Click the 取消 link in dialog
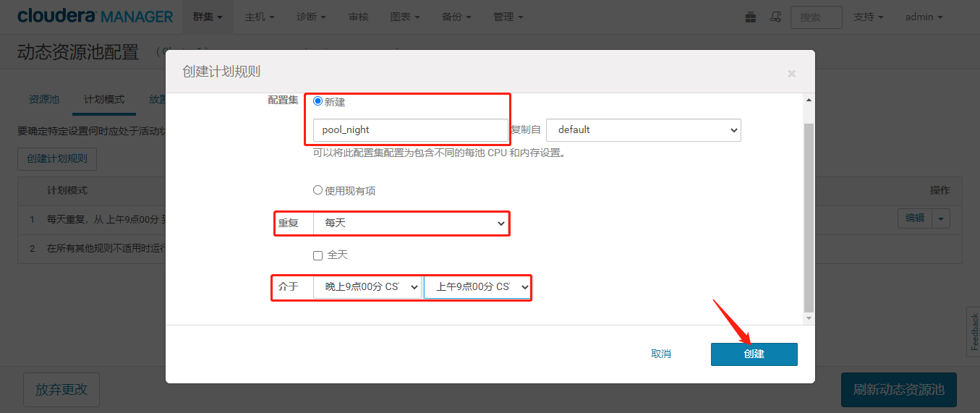 pyautogui.click(x=661, y=354)
